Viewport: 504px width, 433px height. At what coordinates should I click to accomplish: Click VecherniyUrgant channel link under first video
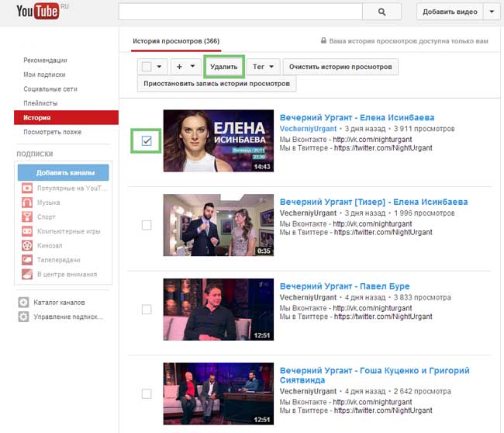(308, 129)
